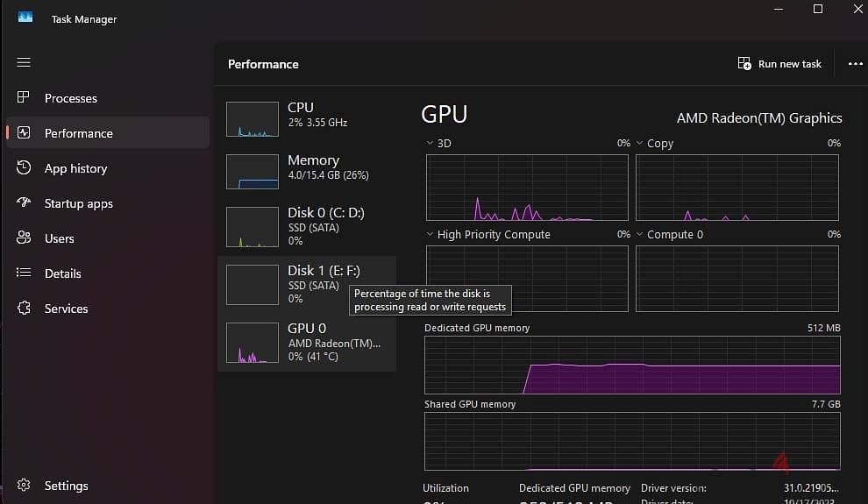
Task: Open the 3D engine dropdown chevron
Action: point(430,143)
